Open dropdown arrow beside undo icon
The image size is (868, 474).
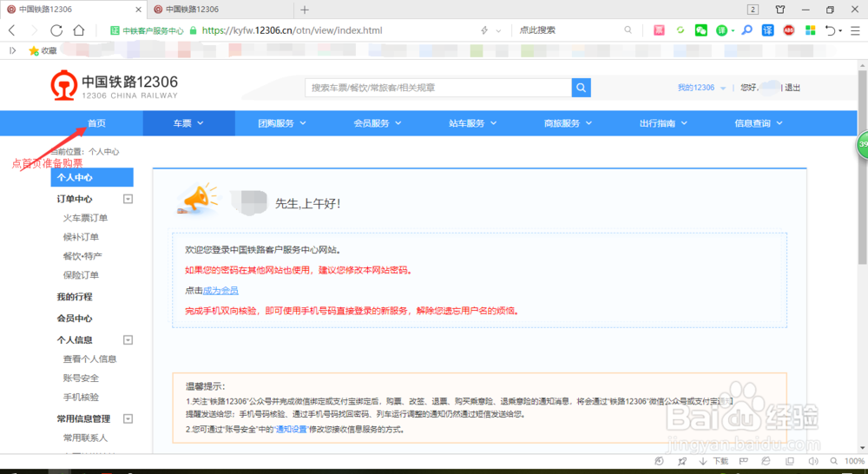pos(840,31)
